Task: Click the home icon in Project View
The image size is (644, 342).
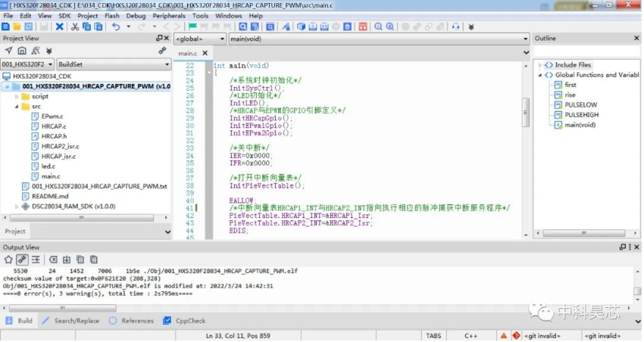Action: click(22, 51)
